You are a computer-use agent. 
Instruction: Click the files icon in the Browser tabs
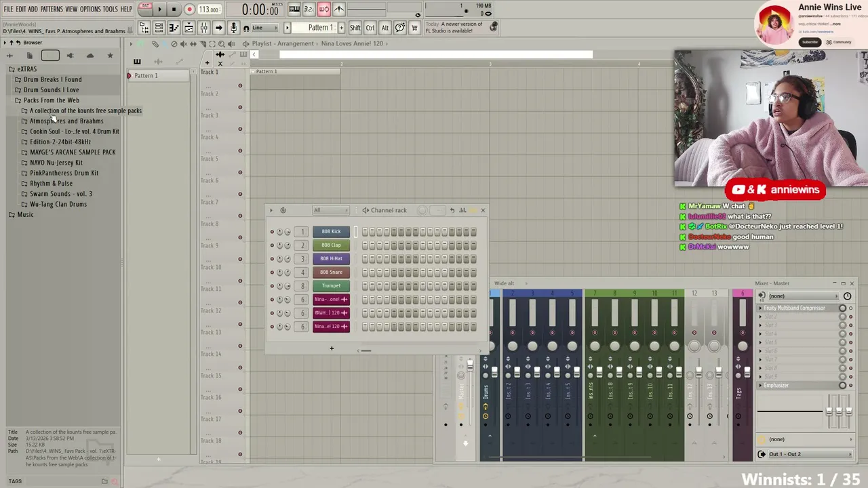tap(29, 56)
